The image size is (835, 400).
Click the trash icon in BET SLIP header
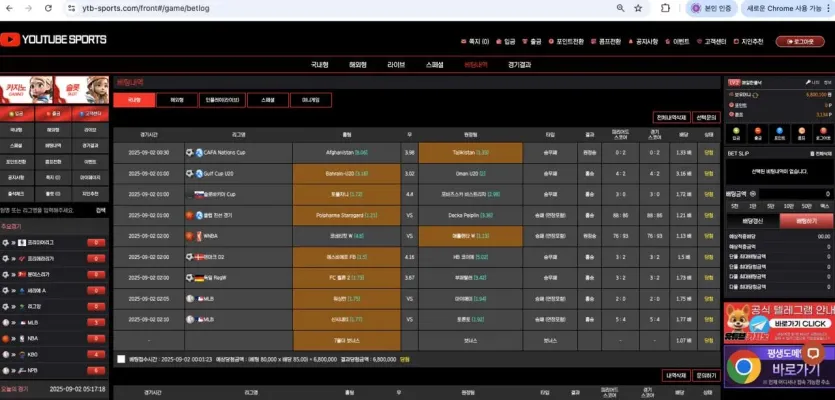pos(811,153)
